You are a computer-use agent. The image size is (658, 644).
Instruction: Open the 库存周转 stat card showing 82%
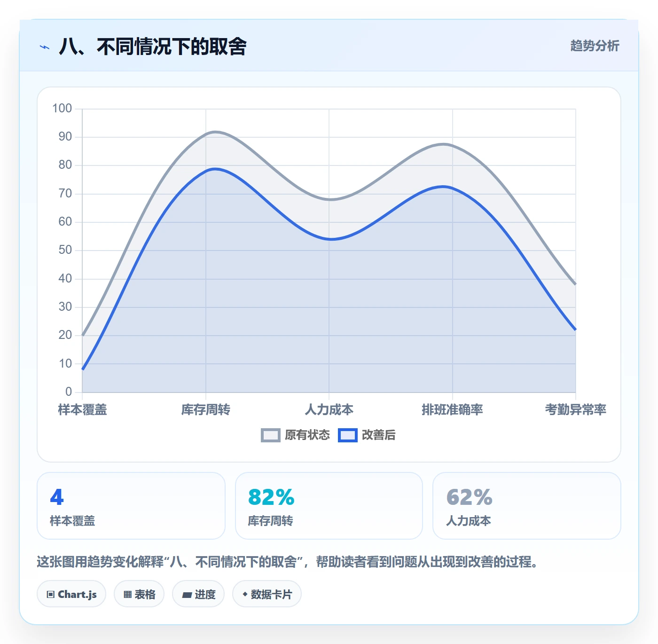(329, 506)
